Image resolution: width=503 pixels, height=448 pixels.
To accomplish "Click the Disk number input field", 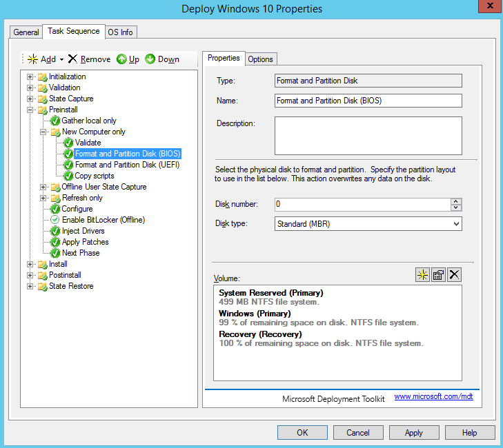I will click(362, 205).
